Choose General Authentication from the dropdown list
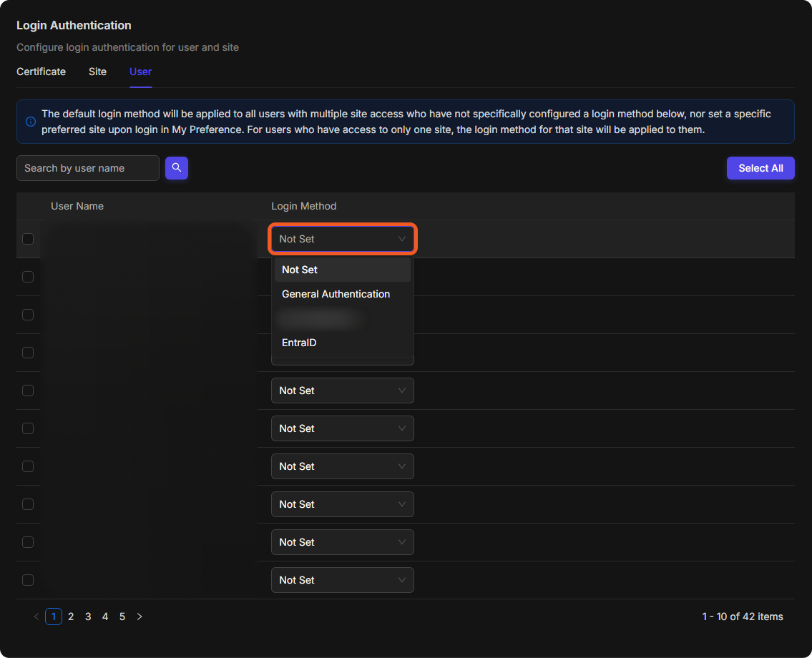The width and height of the screenshot is (812, 658). 342,294
